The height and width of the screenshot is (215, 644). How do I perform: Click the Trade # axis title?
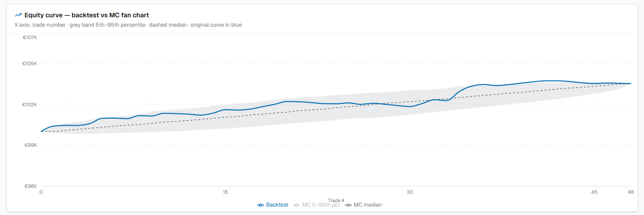click(x=336, y=200)
